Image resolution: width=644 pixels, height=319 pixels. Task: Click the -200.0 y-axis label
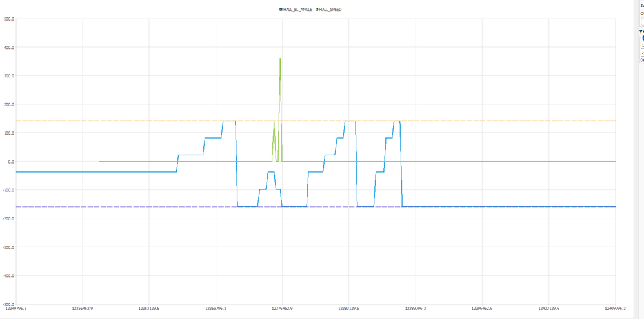click(8, 218)
